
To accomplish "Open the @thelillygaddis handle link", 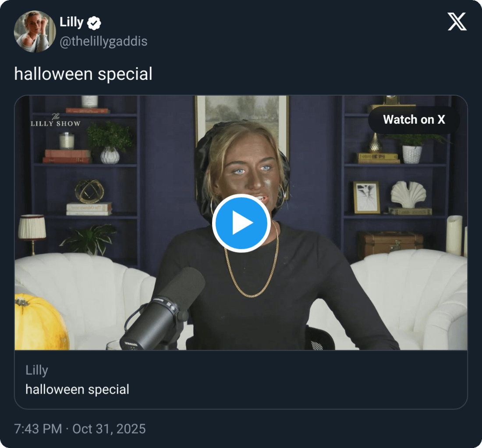I will pyautogui.click(x=103, y=42).
